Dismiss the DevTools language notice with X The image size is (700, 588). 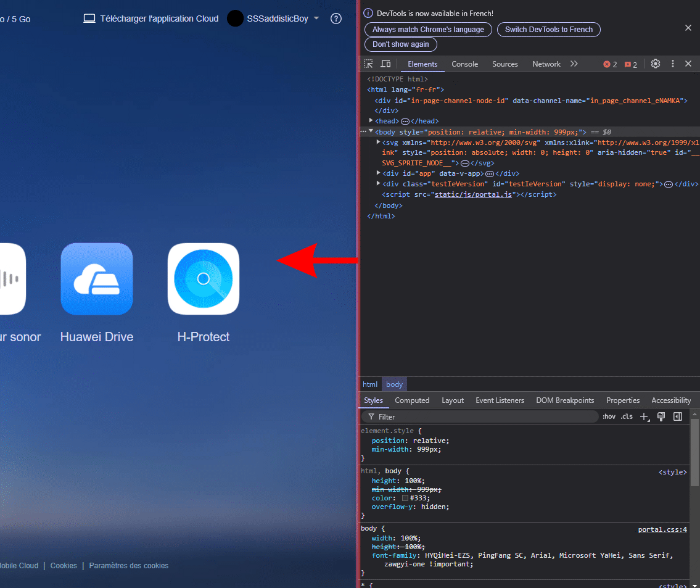tap(688, 28)
